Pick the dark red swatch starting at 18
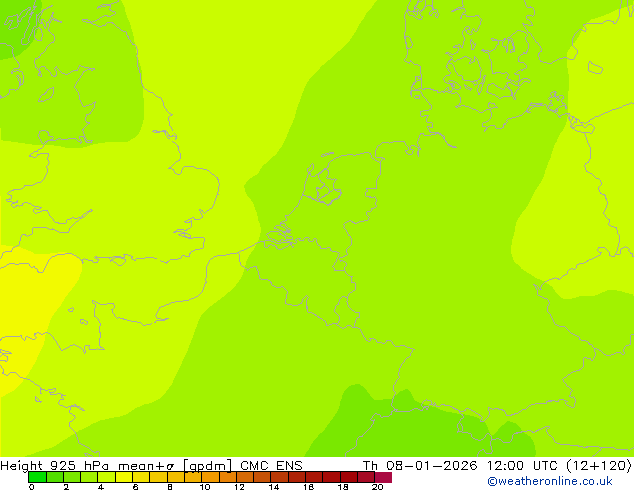Viewport: 634px width, 490px height. point(349,477)
